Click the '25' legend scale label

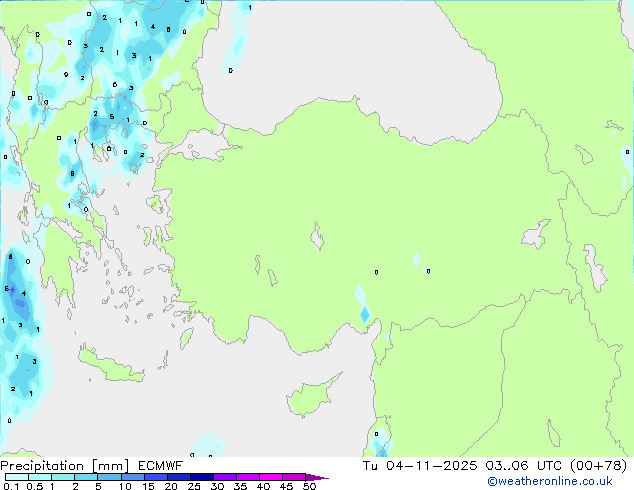click(194, 486)
